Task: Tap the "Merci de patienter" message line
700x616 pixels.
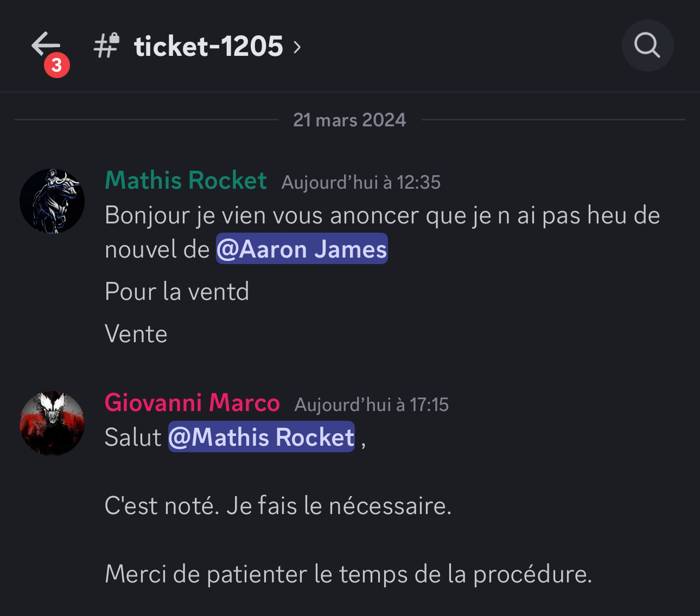Action: [x=348, y=574]
